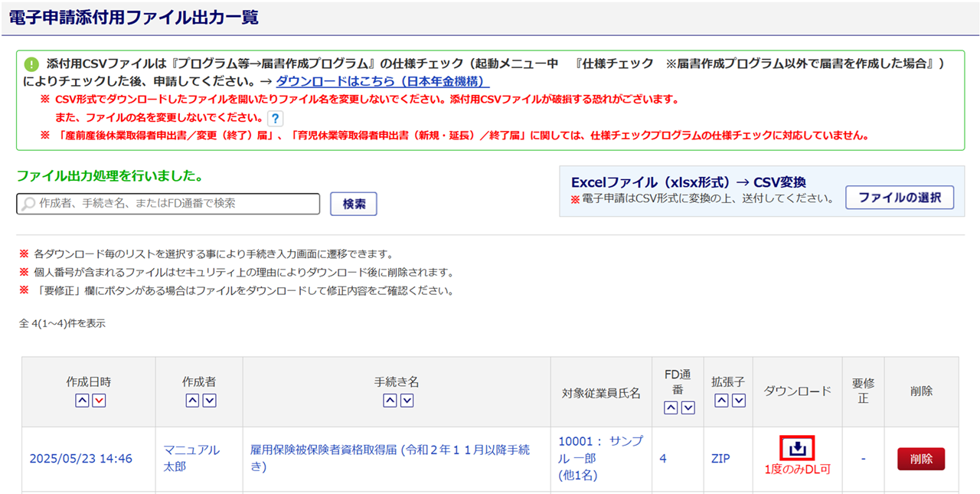The width and height of the screenshot is (980, 494).
Task: Click the blue question mark help icon
Action: click(276, 118)
